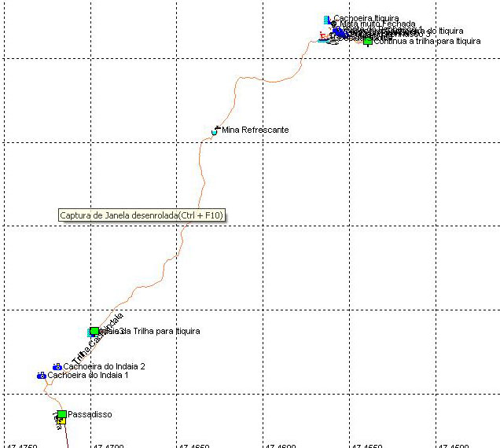Click the Continua a trilha para Itiquira label
500x448 pixels.
(x=427, y=41)
